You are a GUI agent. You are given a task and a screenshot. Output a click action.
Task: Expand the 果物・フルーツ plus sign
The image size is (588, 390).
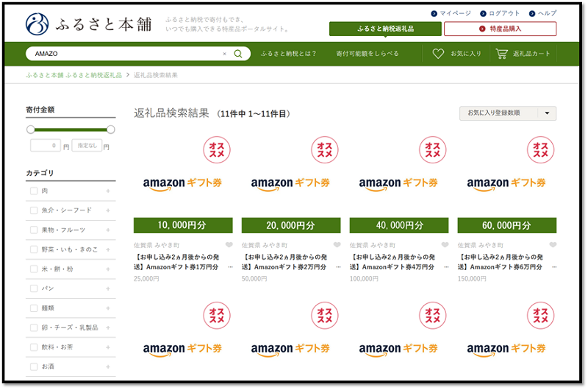(108, 230)
